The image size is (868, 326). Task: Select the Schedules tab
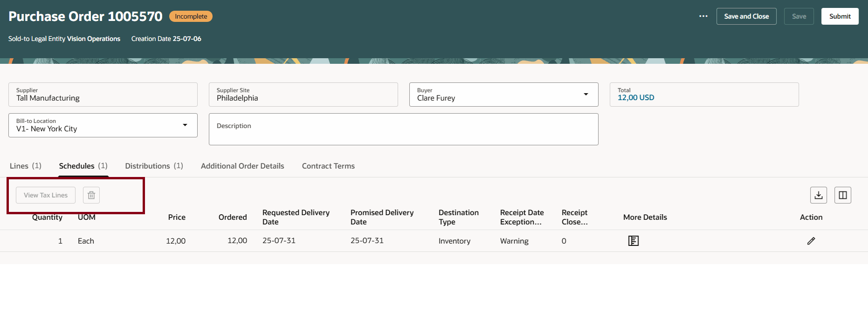(x=83, y=166)
